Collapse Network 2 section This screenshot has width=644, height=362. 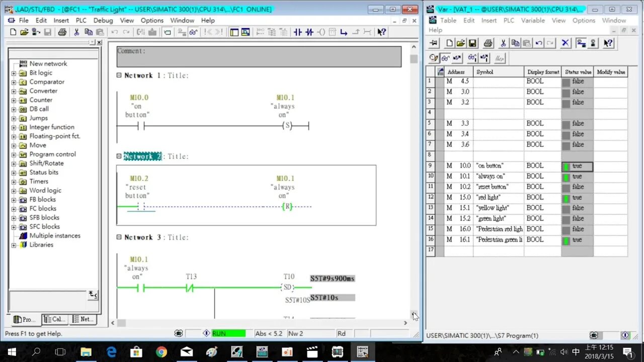point(119,156)
